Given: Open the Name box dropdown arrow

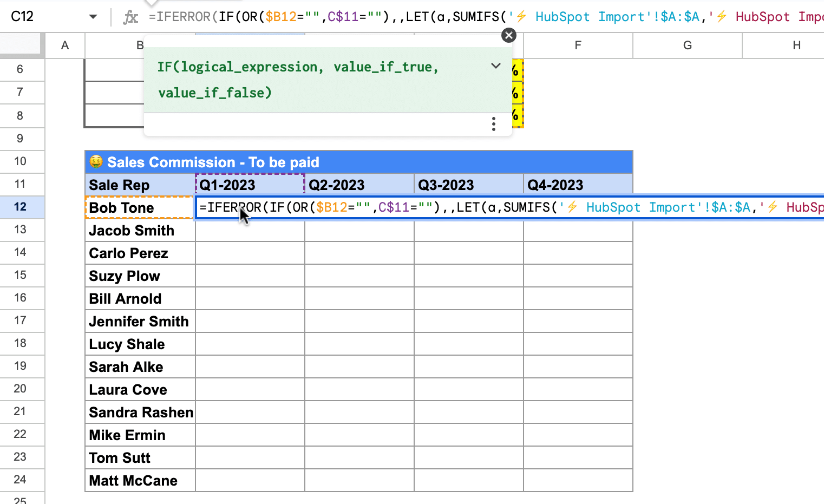Looking at the screenshot, I should tap(93, 17).
